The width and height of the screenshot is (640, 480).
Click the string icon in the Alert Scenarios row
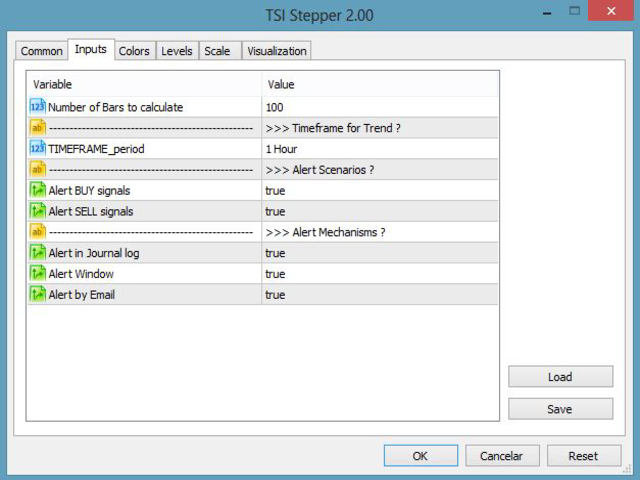pos(38,169)
